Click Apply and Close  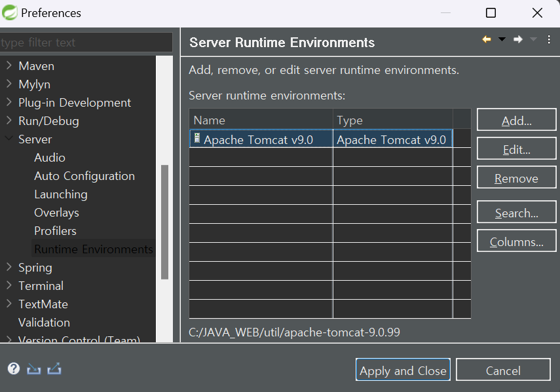pyautogui.click(x=403, y=370)
